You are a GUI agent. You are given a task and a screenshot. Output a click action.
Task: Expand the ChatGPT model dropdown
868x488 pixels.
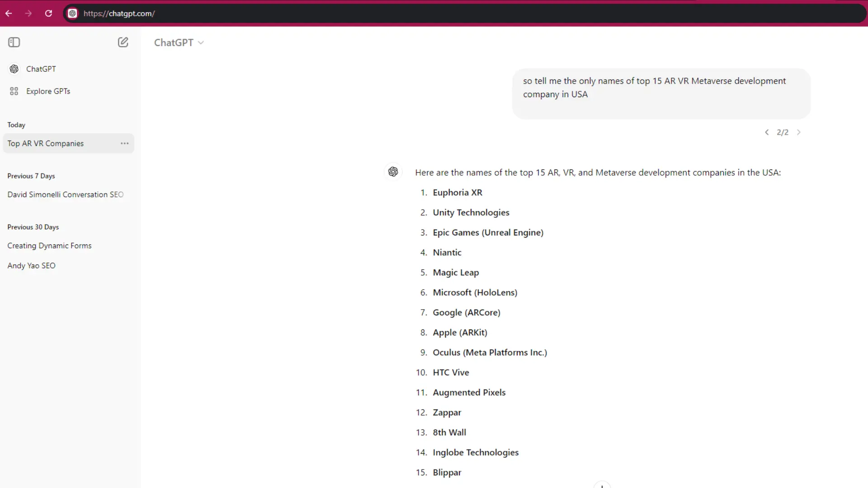click(179, 42)
